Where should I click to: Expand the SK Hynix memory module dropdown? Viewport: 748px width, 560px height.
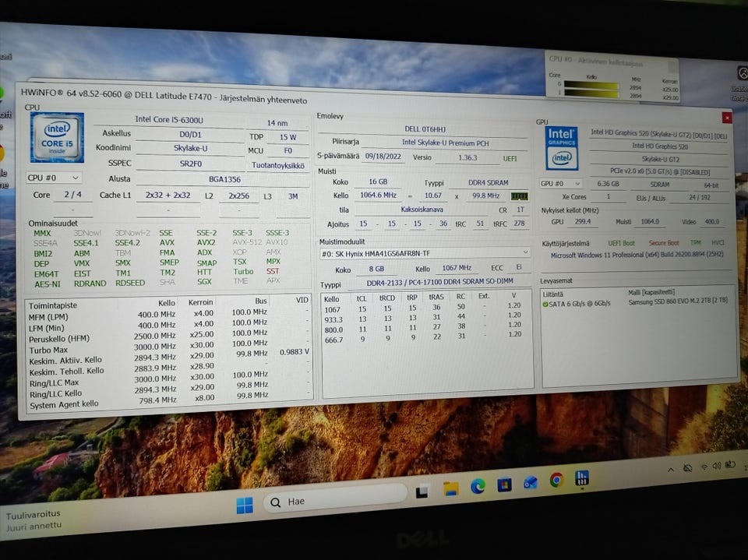pyautogui.click(x=425, y=253)
